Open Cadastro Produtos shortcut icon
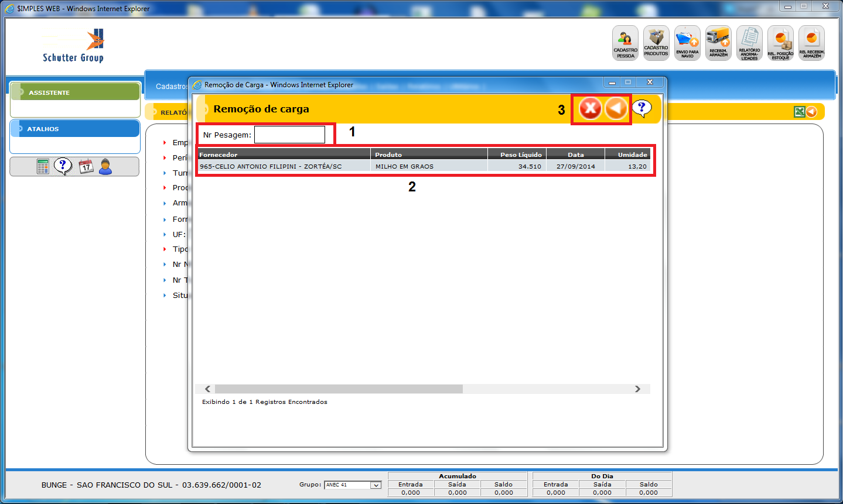843x504 pixels. pos(656,43)
